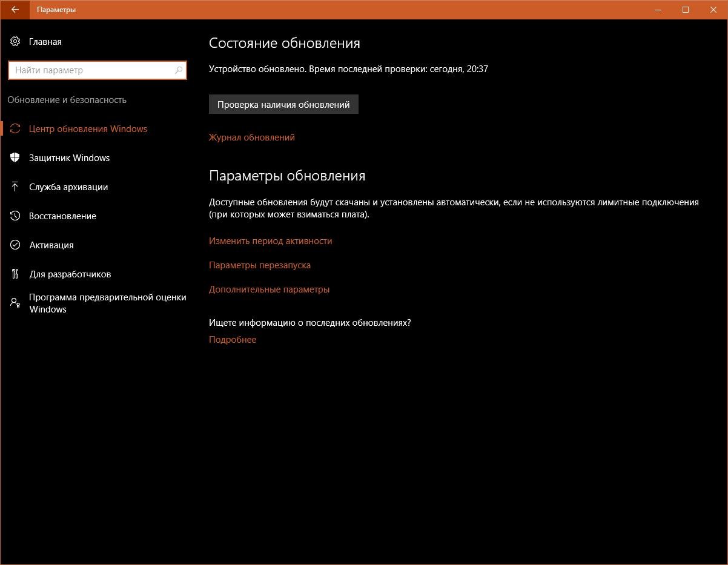
Task: Click the Устройство обновлено status text
Action: 348,69
